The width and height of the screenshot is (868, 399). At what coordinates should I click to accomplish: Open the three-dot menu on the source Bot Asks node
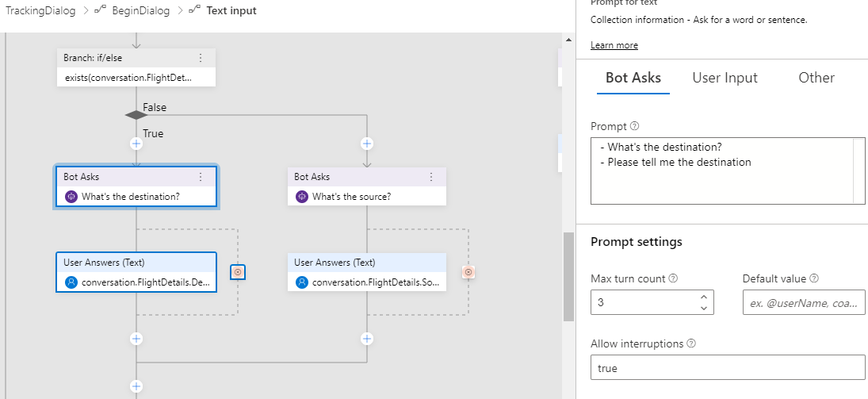point(431,177)
